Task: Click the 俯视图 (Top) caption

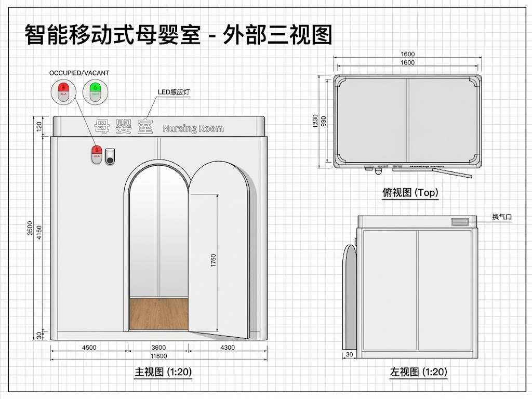Action: pos(410,193)
